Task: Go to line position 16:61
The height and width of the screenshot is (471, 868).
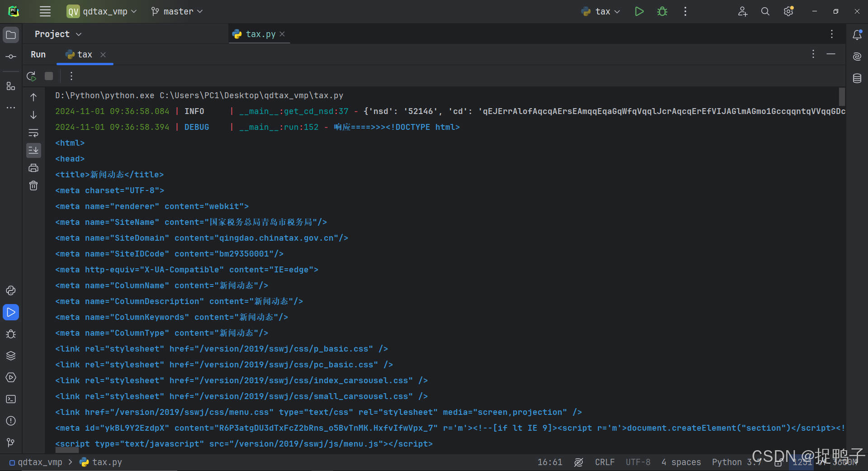Action: click(x=550, y=462)
